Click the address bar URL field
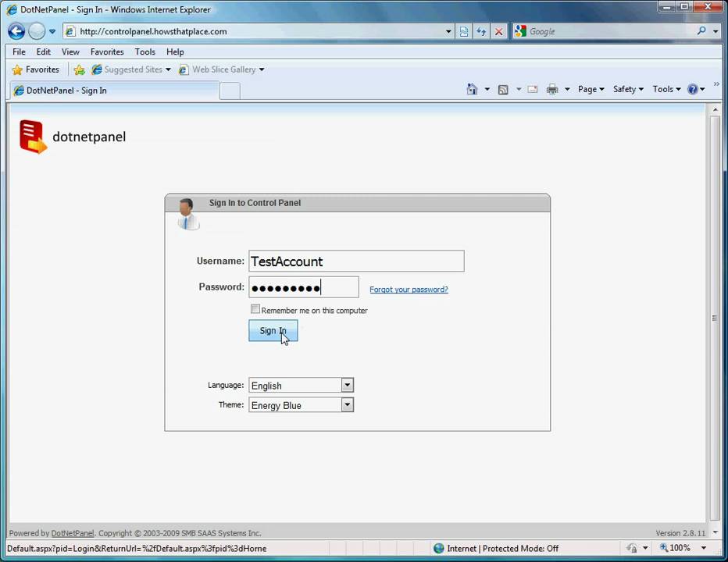728x562 pixels. pos(260,31)
